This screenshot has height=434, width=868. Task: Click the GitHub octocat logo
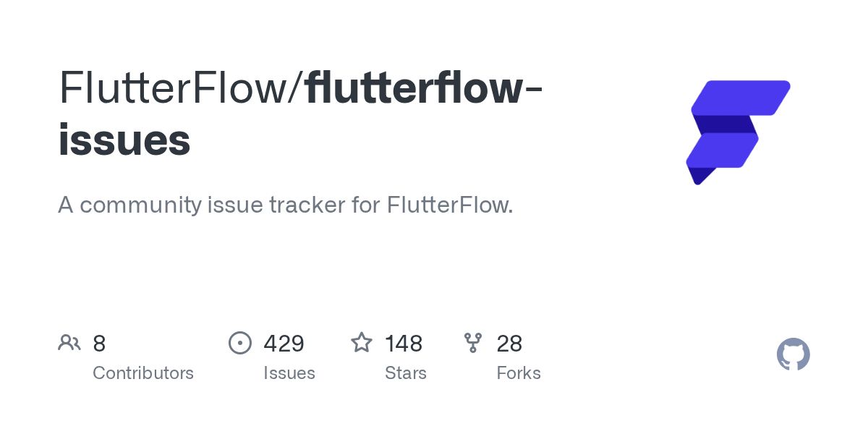click(x=793, y=355)
